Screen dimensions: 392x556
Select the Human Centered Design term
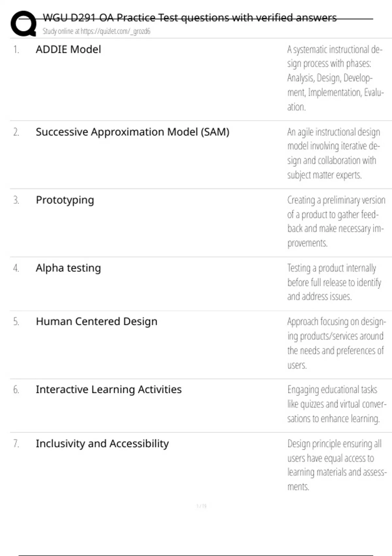pyautogui.click(x=96, y=321)
